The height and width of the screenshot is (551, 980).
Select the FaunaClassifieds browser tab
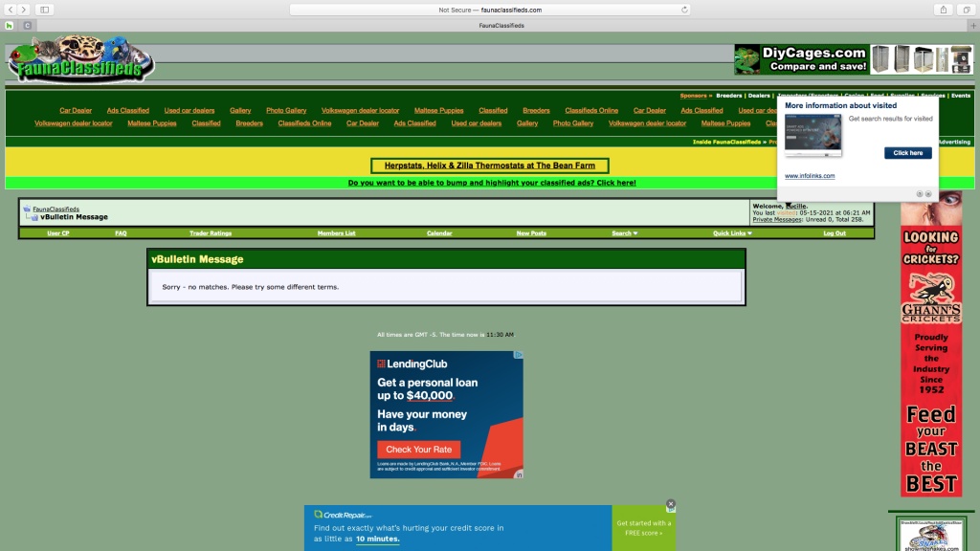501,26
